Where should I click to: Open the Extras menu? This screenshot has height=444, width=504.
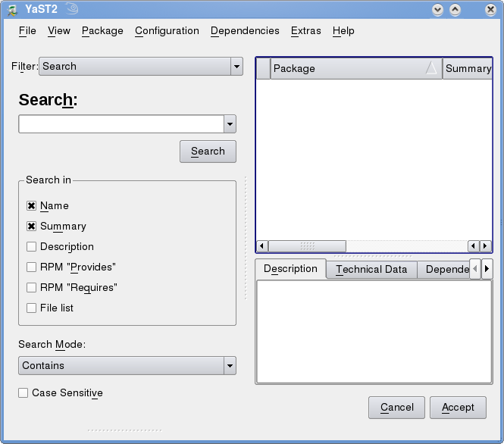point(306,31)
